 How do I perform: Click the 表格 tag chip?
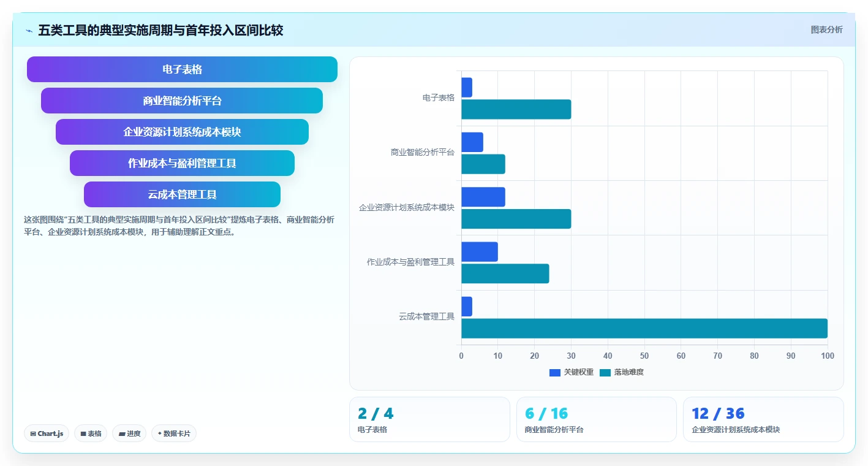(x=91, y=434)
